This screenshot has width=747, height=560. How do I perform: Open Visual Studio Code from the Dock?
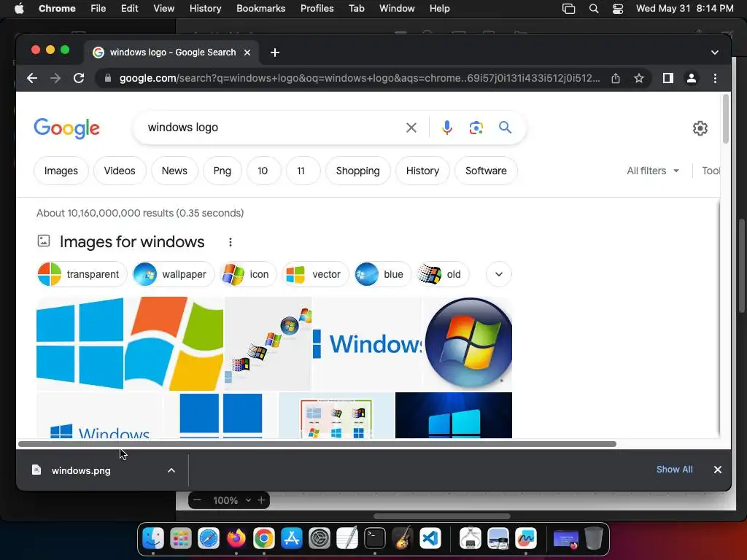(x=430, y=539)
